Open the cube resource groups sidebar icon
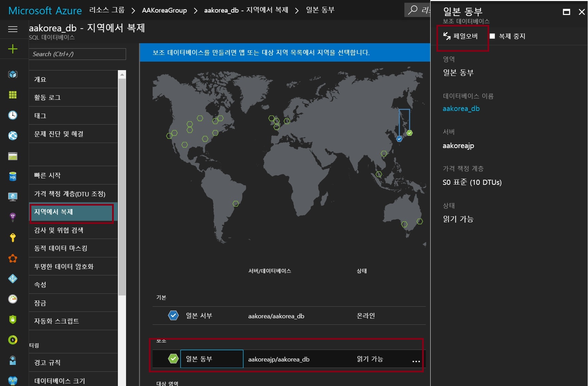The image size is (588, 386). point(13,74)
